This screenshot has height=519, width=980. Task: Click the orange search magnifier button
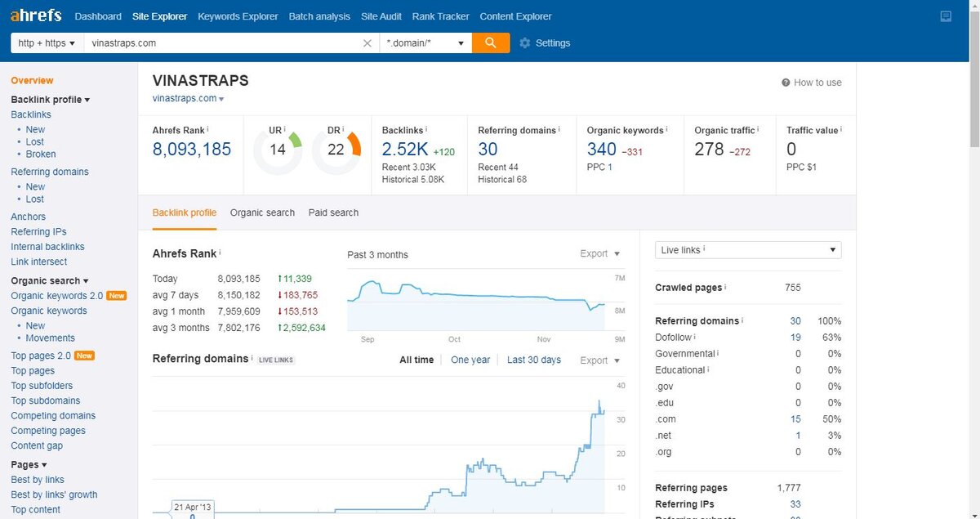[x=491, y=43]
